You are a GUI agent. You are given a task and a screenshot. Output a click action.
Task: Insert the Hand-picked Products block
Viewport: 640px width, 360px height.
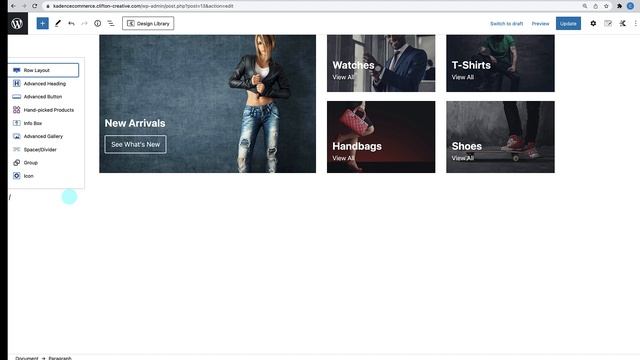pos(43,110)
